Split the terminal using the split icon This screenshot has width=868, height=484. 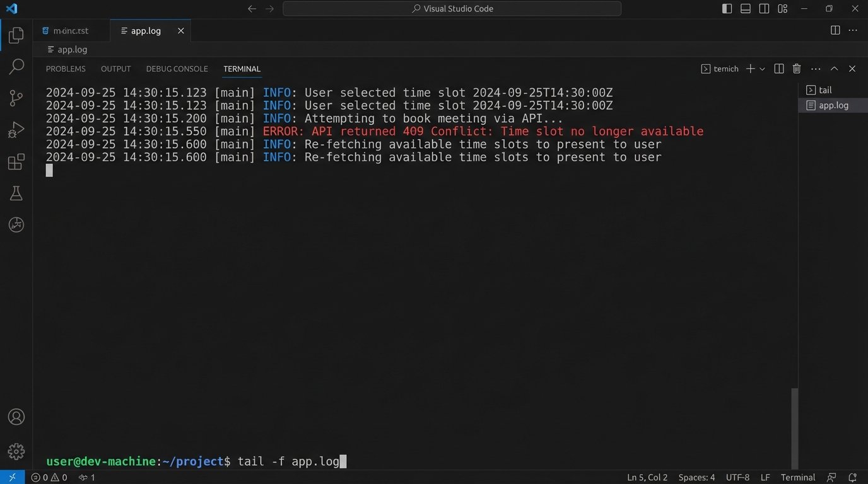[x=778, y=68]
